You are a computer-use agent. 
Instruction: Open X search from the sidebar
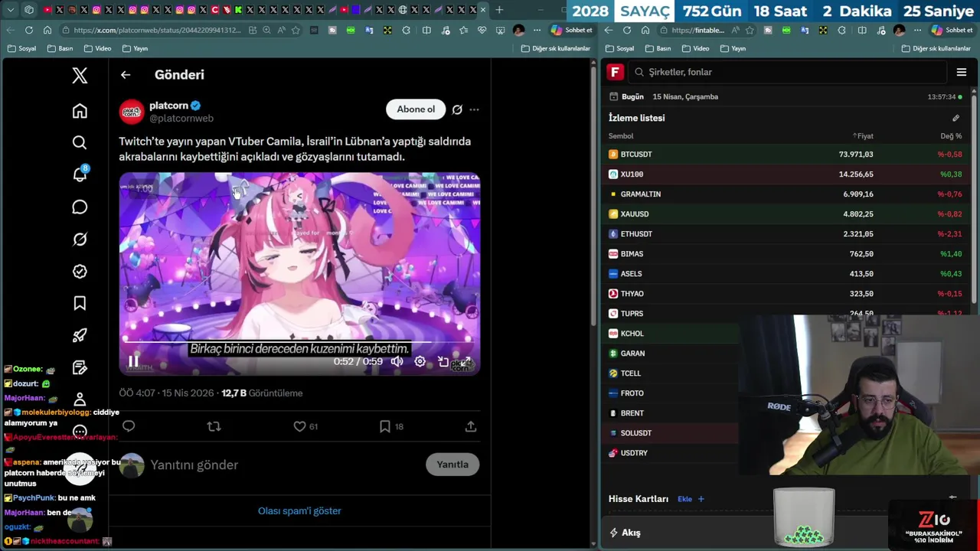pos(80,143)
